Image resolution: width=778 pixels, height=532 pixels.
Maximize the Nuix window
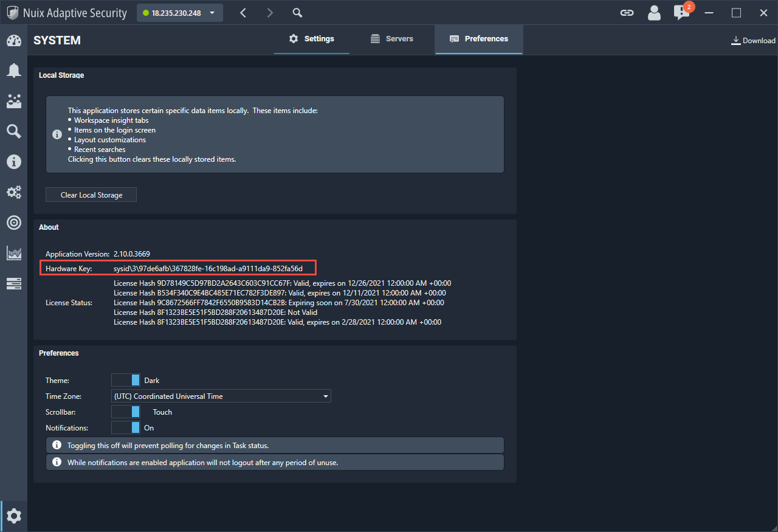(736, 13)
